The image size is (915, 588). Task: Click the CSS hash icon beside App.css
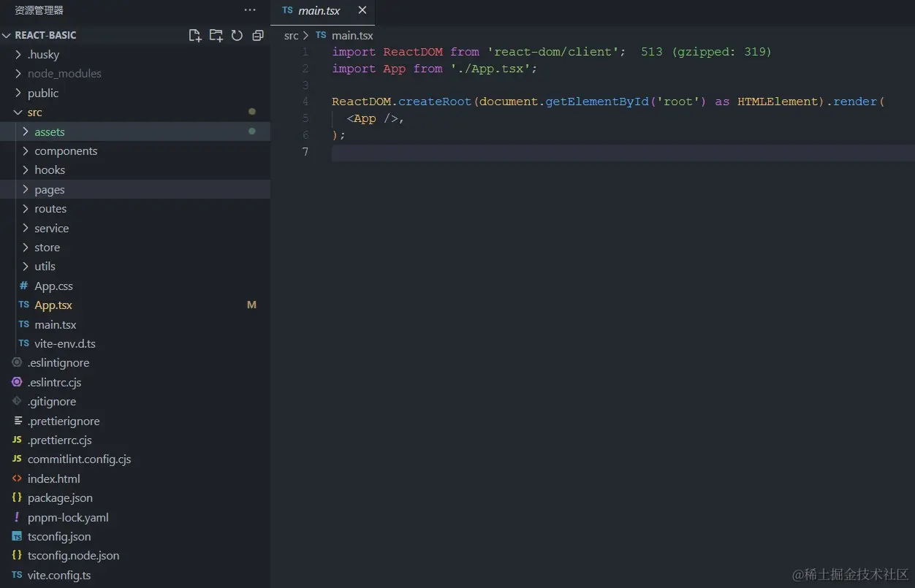point(24,286)
